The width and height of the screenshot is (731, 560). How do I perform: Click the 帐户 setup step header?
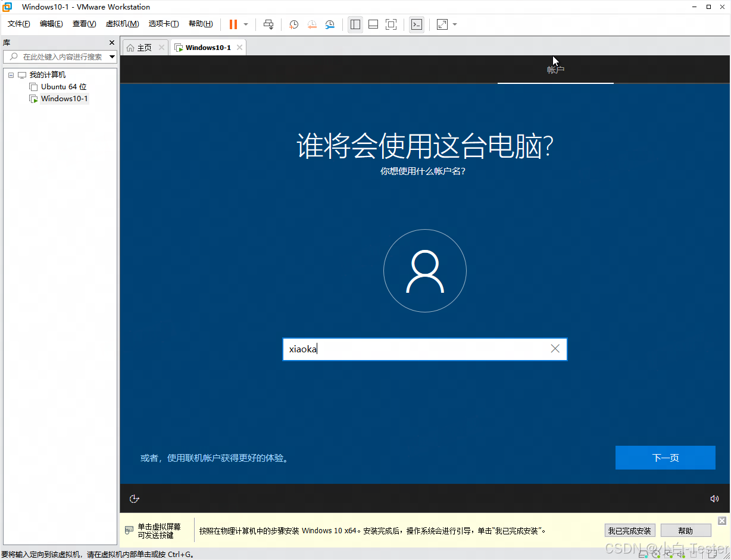pyautogui.click(x=555, y=70)
